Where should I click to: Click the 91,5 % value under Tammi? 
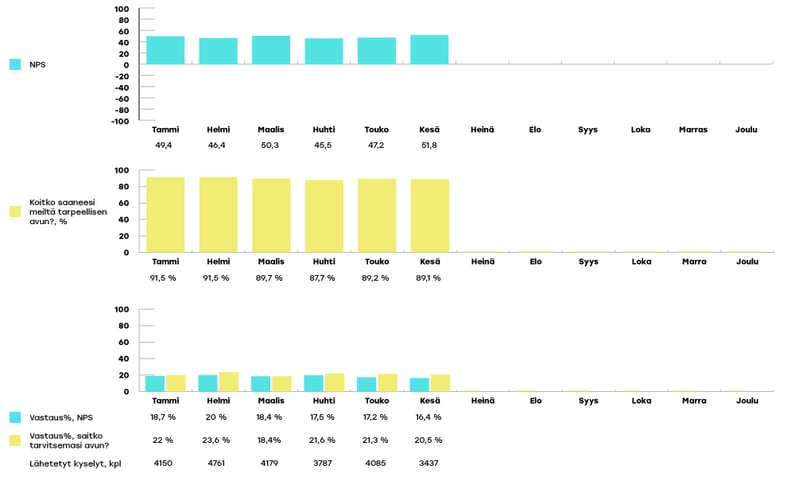[x=165, y=278]
